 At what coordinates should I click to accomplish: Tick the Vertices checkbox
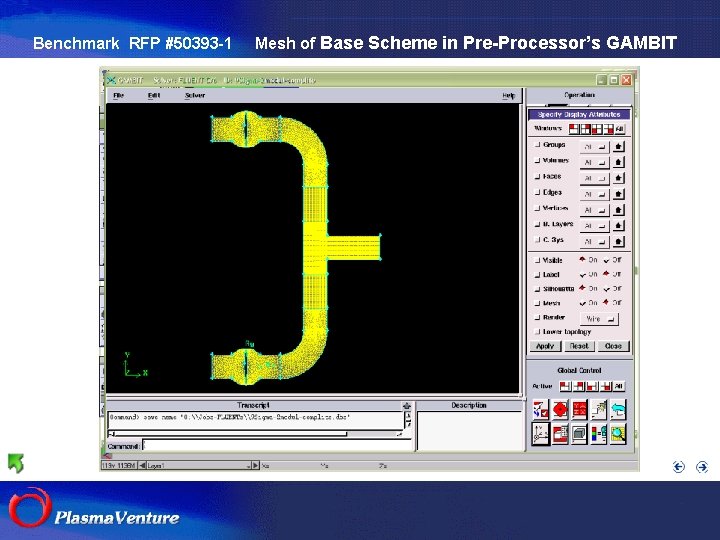coord(537,208)
